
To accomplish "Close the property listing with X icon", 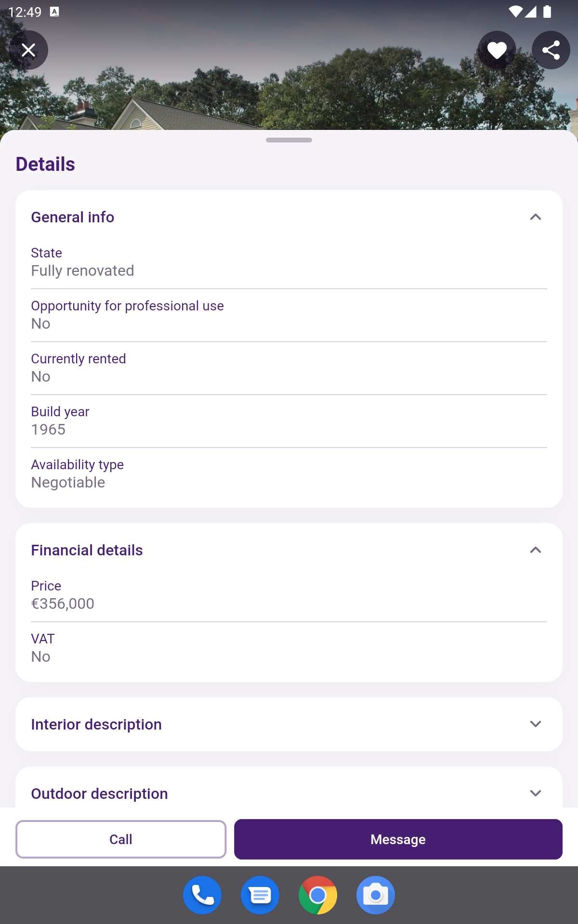I will pos(28,50).
